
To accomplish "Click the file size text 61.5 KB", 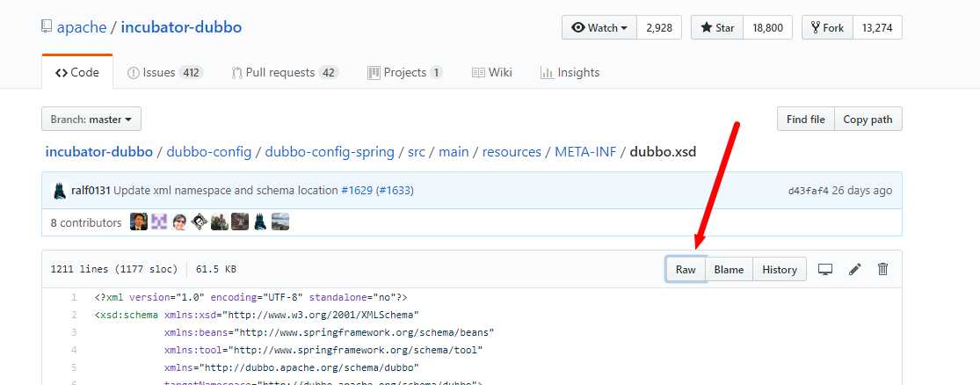I will tap(216, 270).
